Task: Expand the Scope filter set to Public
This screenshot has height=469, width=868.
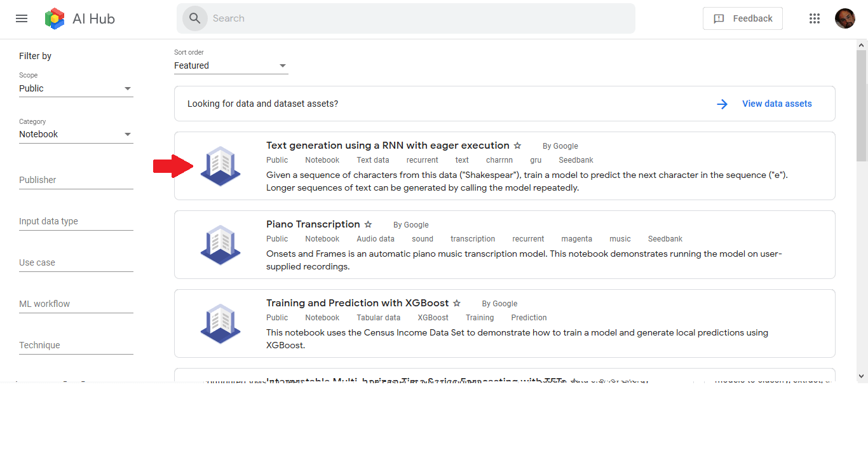Action: tap(128, 88)
